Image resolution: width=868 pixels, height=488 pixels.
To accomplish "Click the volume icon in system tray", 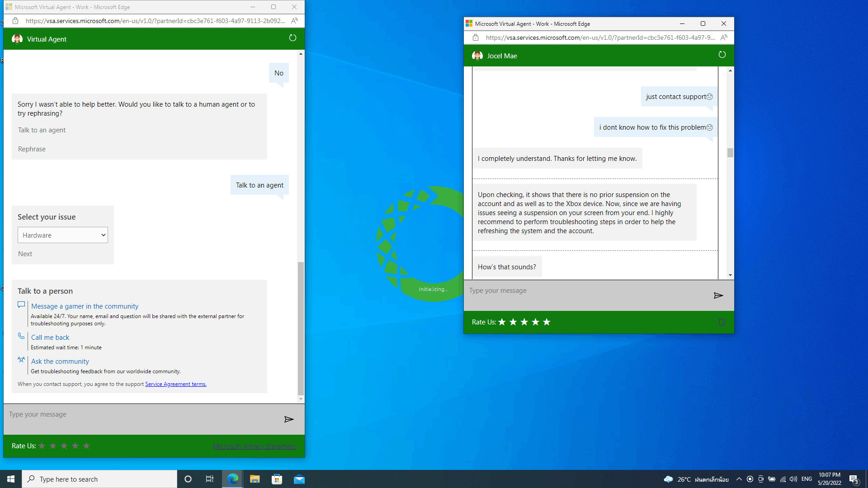I will [793, 479].
